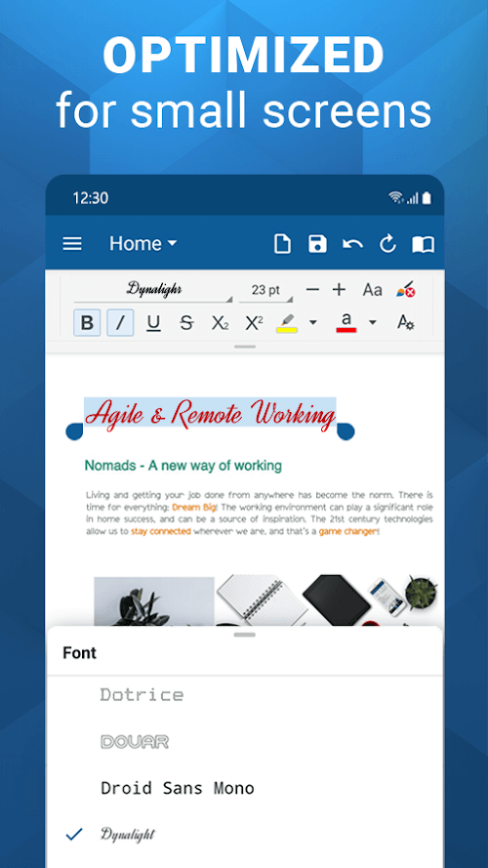This screenshot has width=488, height=868.
Task: Apply the yellow highlight color
Action: tap(287, 323)
